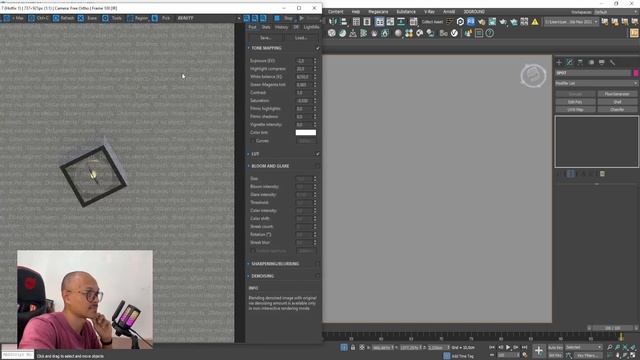Click the FloorGenerator modifier button
Screen dimensions: 640x360
(617, 94)
